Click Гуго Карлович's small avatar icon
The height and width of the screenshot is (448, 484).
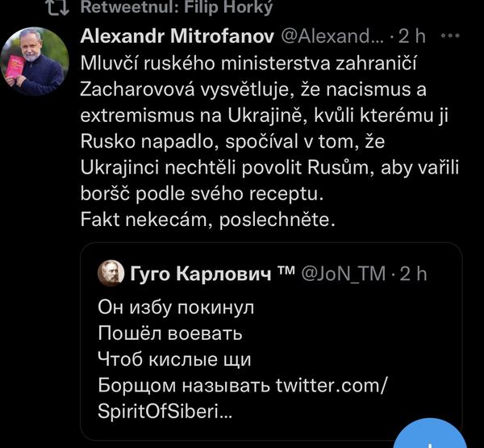(x=111, y=274)
